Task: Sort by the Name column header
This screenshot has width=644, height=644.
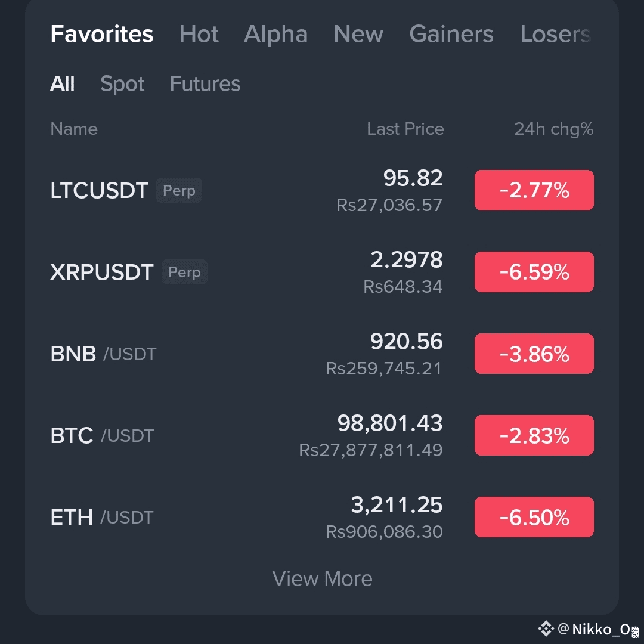Action: tap(74, 129)
